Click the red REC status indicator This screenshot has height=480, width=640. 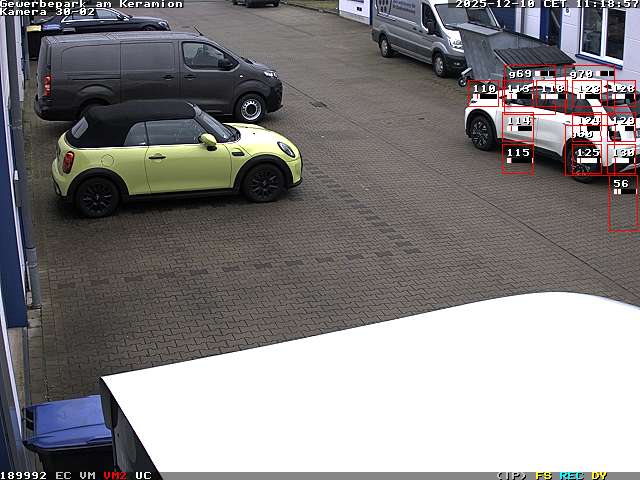click(571, 475)
